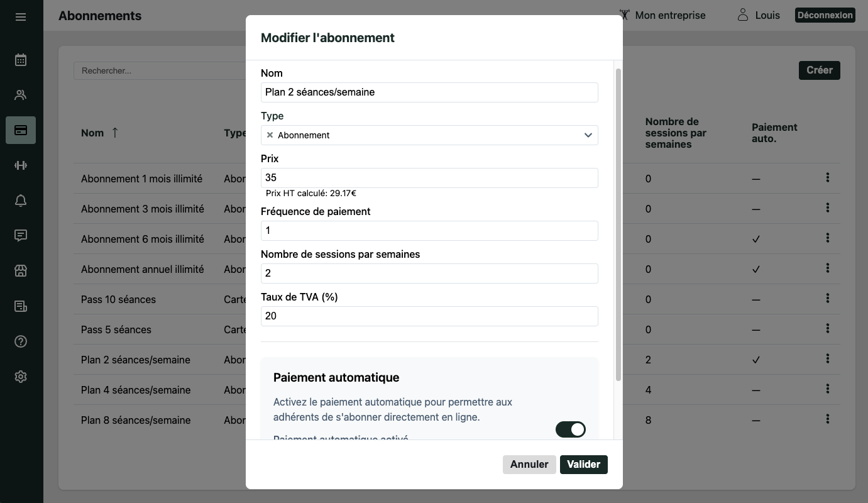The width and height of the screenshot is (868, 503).
Task: Click into the Prix input field
Action: point(429,178)
